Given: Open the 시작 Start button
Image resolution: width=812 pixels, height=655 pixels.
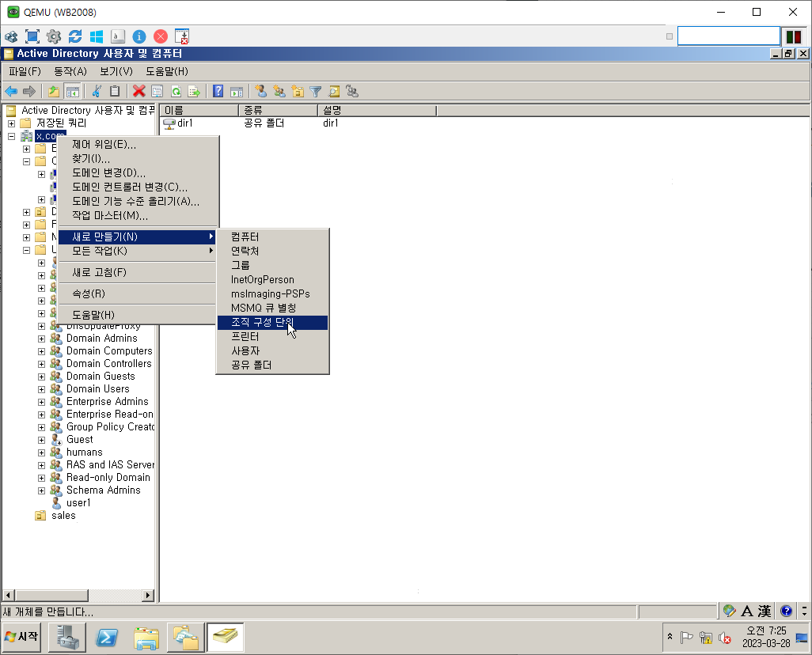Looking at the screenshot, I should [21, 637].
